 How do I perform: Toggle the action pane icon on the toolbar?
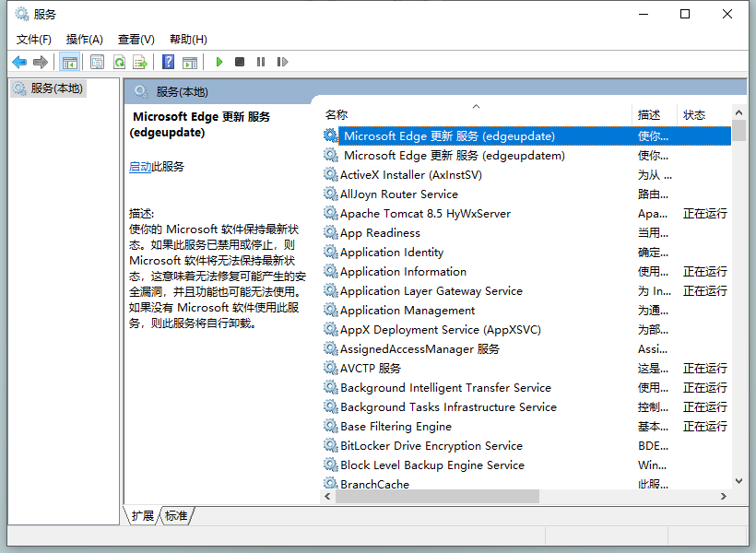190,62
